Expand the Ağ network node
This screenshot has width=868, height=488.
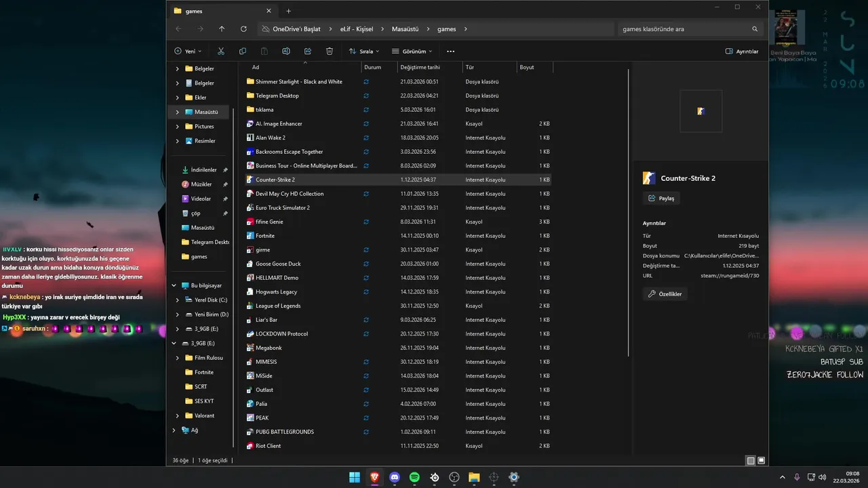click(174, 430)
